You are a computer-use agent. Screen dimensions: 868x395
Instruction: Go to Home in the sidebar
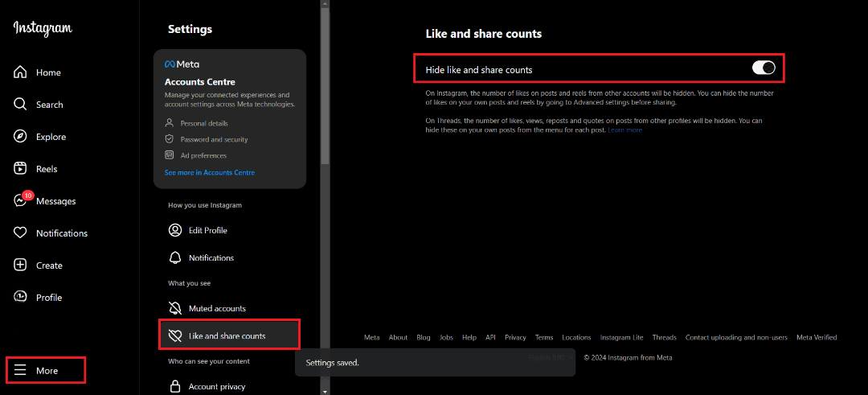(48, 72)
